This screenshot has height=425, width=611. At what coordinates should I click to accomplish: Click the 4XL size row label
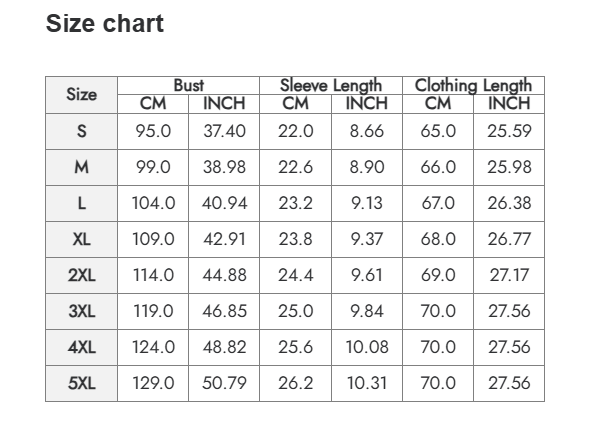coord(81,347)
